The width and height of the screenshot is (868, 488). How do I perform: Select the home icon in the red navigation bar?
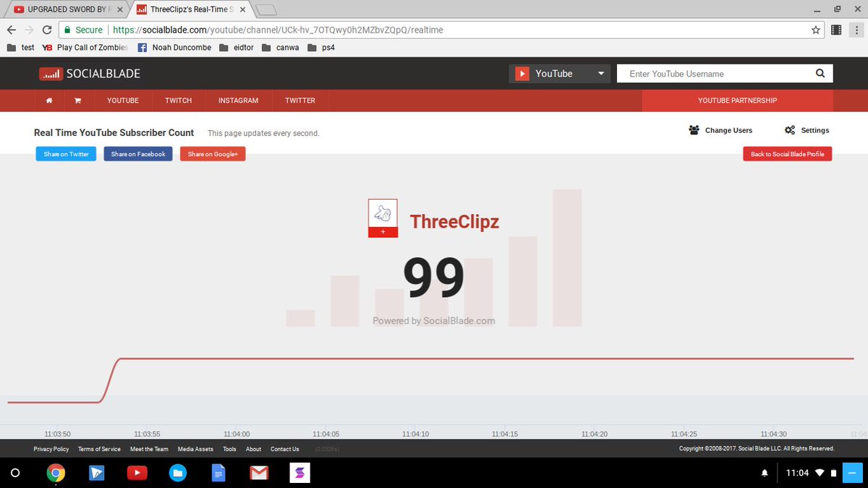coord(48,100)
